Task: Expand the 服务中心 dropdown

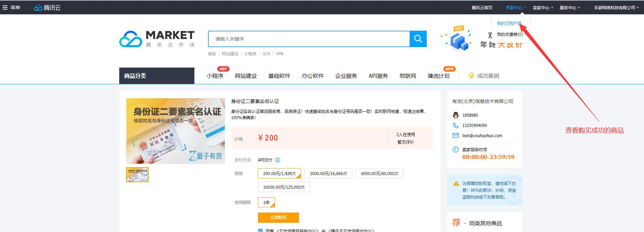Action: click(570, 8)
